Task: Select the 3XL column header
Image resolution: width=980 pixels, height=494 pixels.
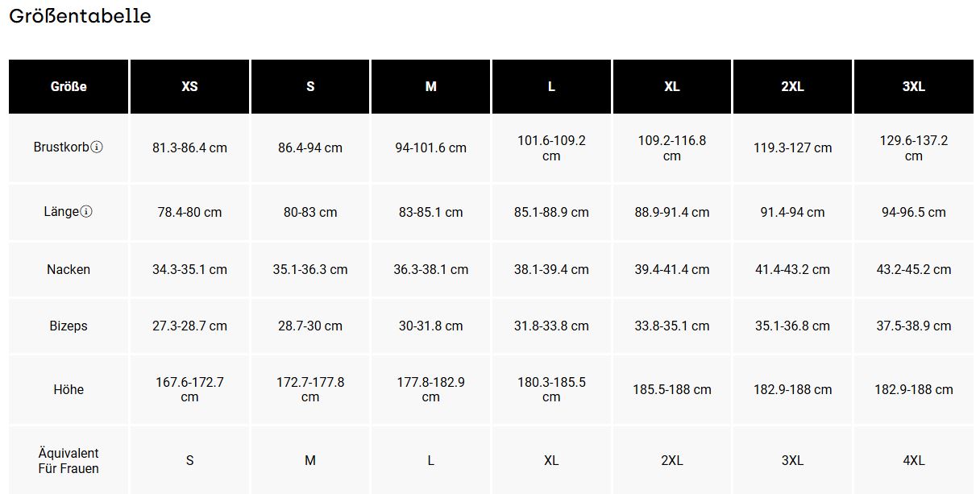Action: pyautogui.click(x=913, y=87)
